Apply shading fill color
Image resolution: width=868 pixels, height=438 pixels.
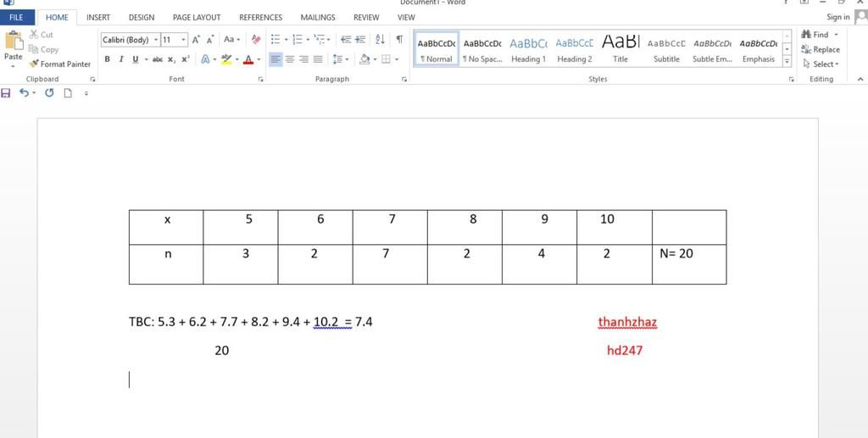[x=364, y=59]
